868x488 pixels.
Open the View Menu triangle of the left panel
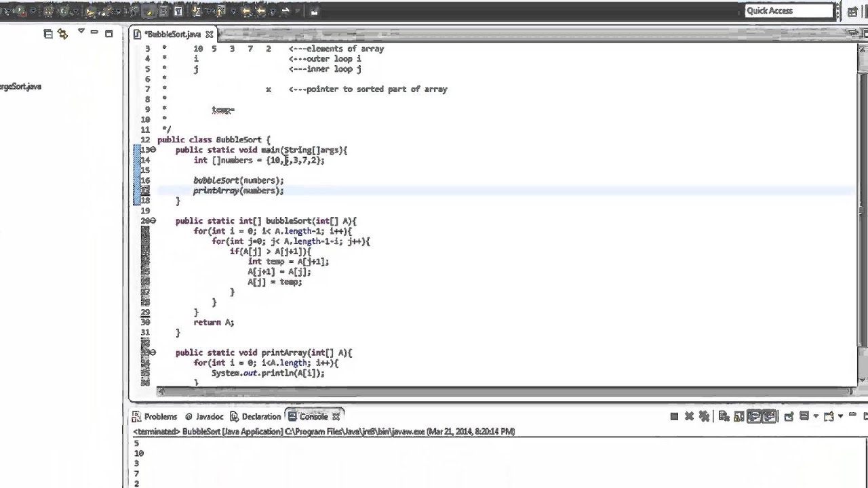coord(81,31)
